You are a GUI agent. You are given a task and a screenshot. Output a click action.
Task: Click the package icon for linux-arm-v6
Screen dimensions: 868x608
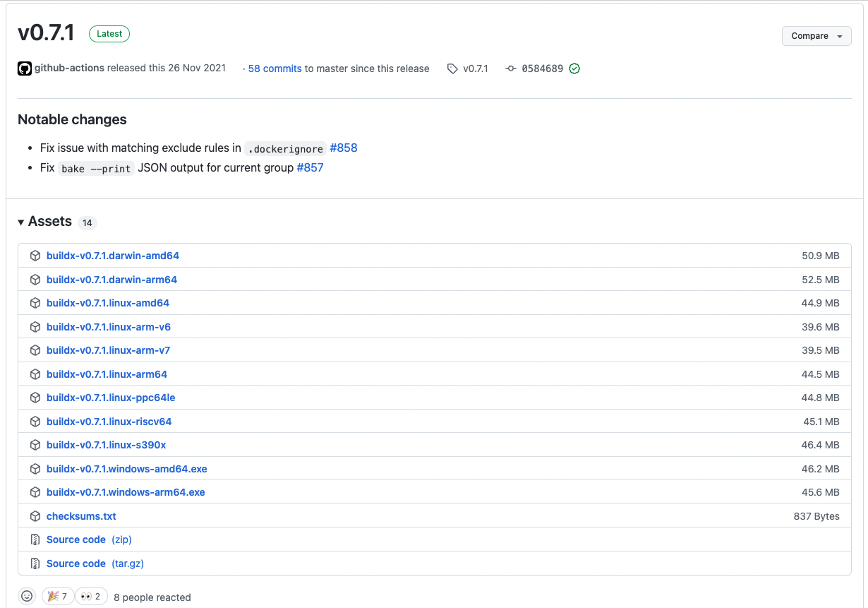(35, 327)
